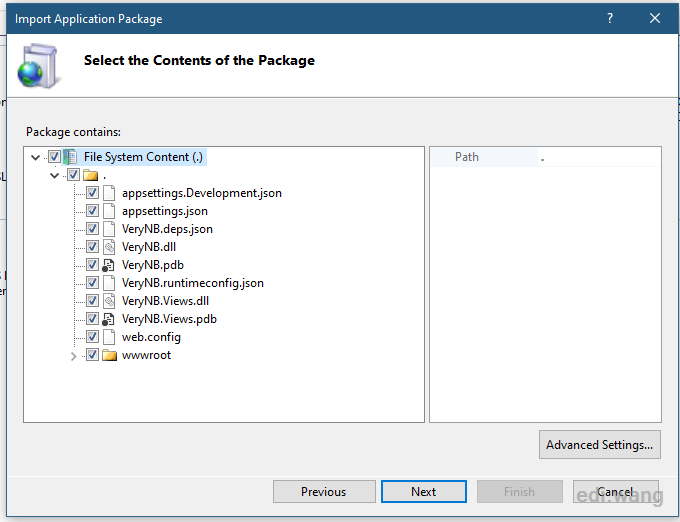Open Advanced Settings
The image size is (680, 522).
[x=600, y=444]
